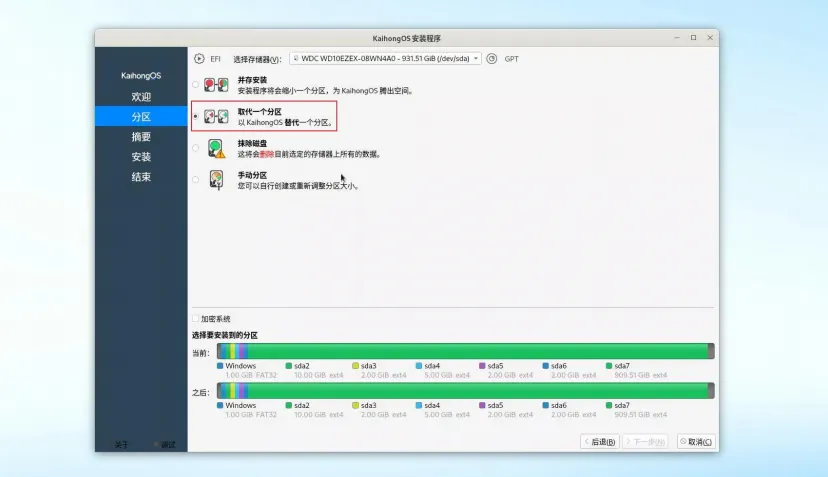Click the large green sda7 segment in 之后 bar
The width and height of the screenshot is (828, 477).
[x=478, y=391]
